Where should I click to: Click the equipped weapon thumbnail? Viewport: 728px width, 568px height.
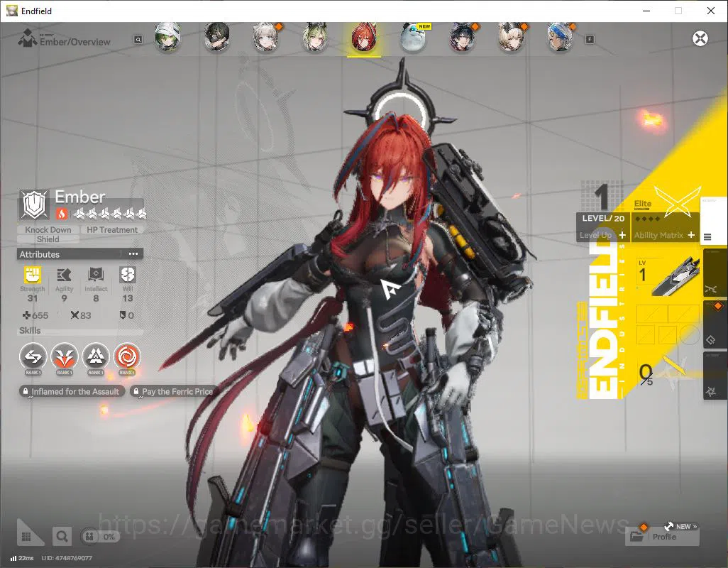pos(675,277)
